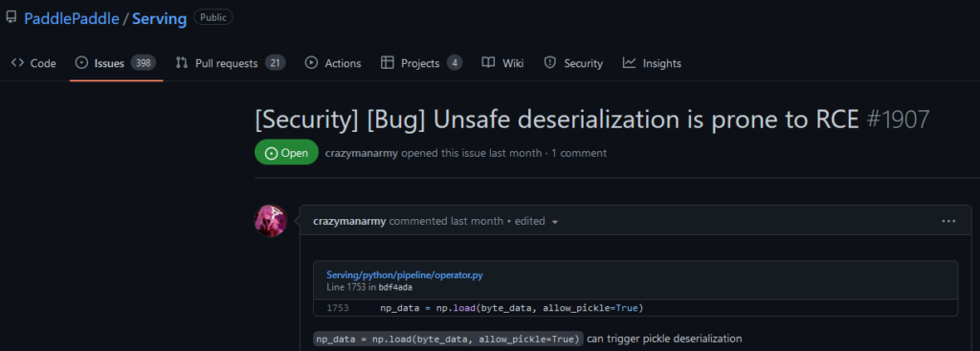The width and height of the screenshot is (980, 351).
Task: Click crazymanarmy's profile avatar
Action: pos(271,221)
